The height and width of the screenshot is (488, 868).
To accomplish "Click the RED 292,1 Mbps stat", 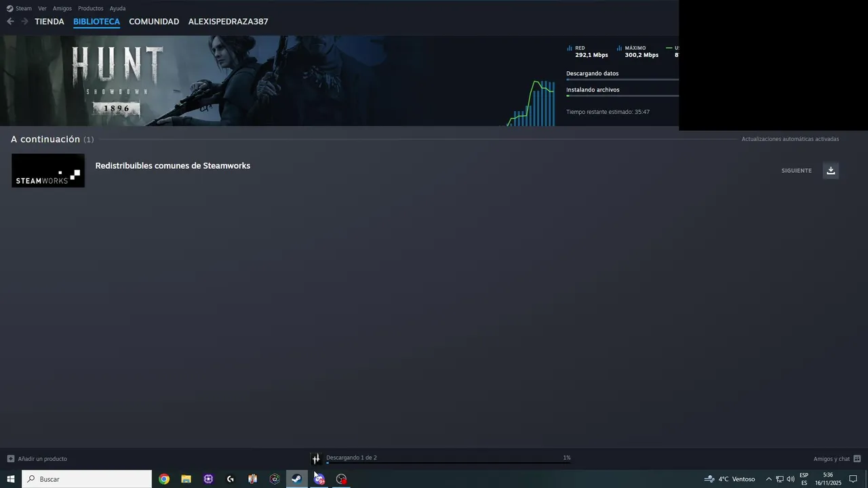I will coord(587,52).
